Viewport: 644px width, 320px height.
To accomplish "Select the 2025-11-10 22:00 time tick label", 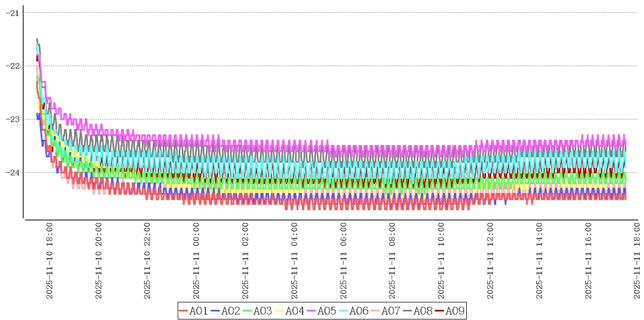I will 147,261.
